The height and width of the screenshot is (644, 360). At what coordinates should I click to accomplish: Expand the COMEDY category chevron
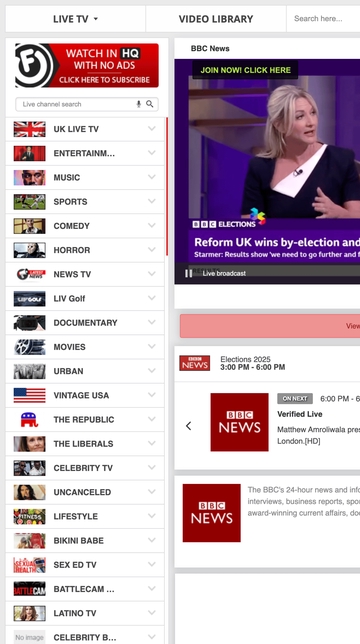pos(152,225)
